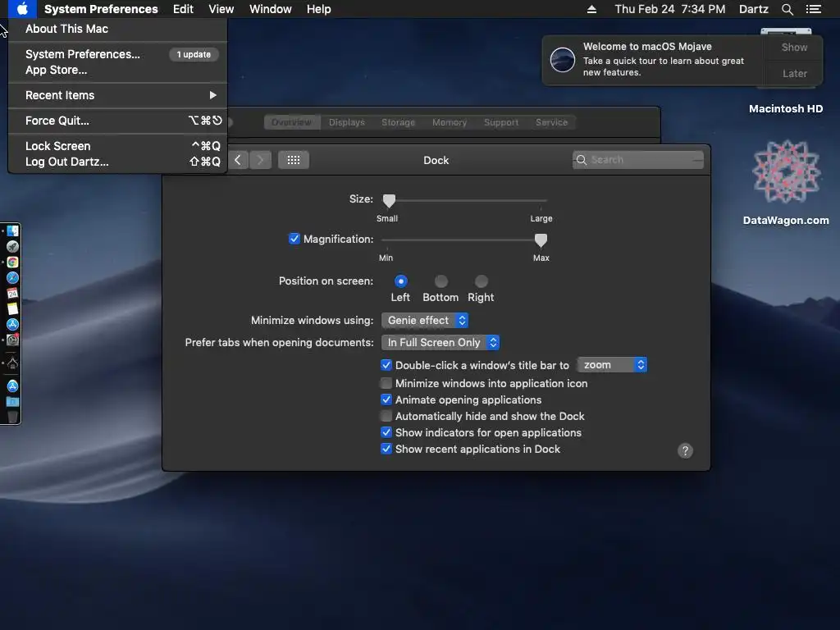The height and width of the screenshot is (630, 840).
Task: Open System Preferences gear icon in Dock
Action: click(x=12, y=340)
